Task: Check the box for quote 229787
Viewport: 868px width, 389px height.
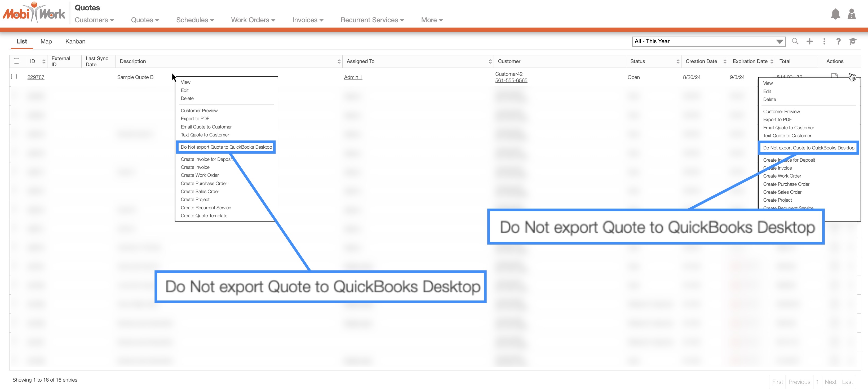Action: click(x=14, y=77)
